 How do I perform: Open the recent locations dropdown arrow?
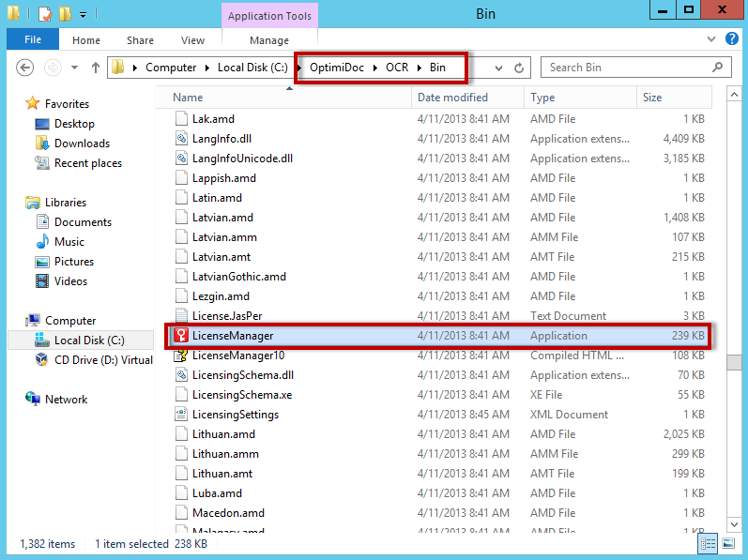[75, 68]
